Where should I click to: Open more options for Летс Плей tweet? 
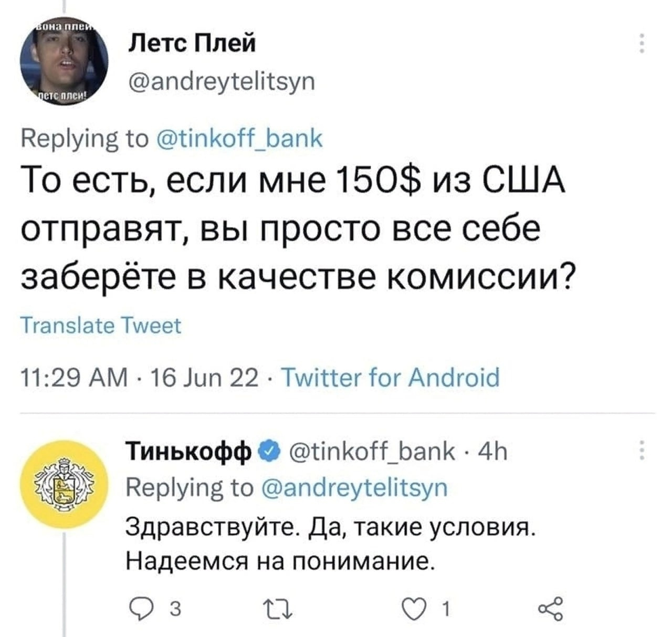(x=642, y=43)
